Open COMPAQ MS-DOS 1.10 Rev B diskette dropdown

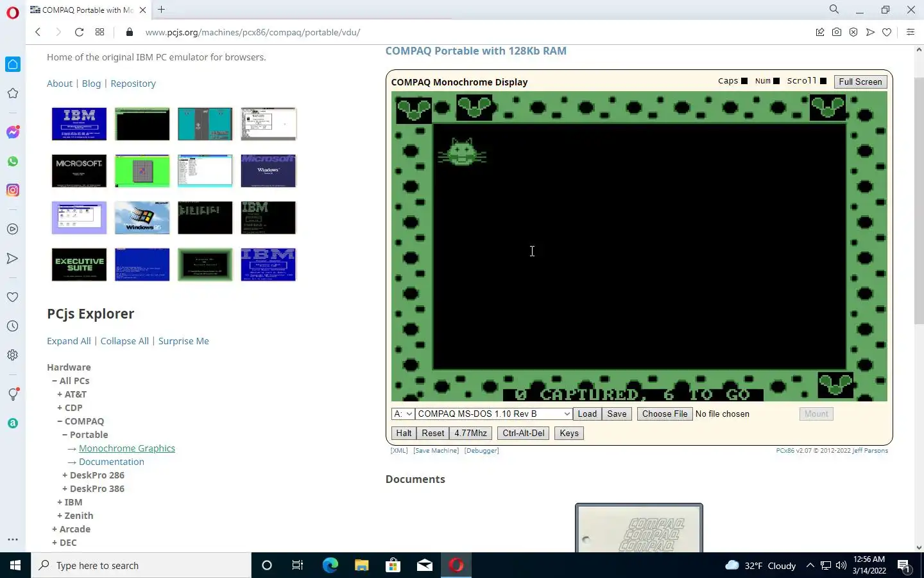pyautogui.click(x=493, y=414)
